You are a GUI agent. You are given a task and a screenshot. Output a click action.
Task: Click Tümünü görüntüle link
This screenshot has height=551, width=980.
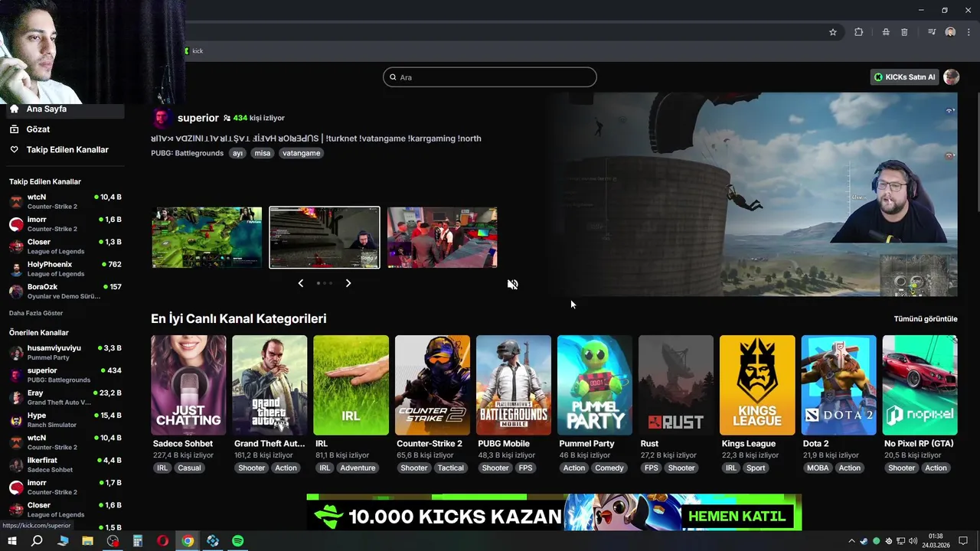(x=926, y=319)
